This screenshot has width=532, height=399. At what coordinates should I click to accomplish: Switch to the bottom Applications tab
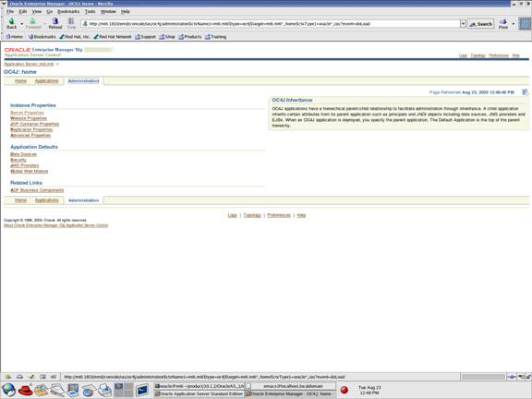click(x=47, y=200)
